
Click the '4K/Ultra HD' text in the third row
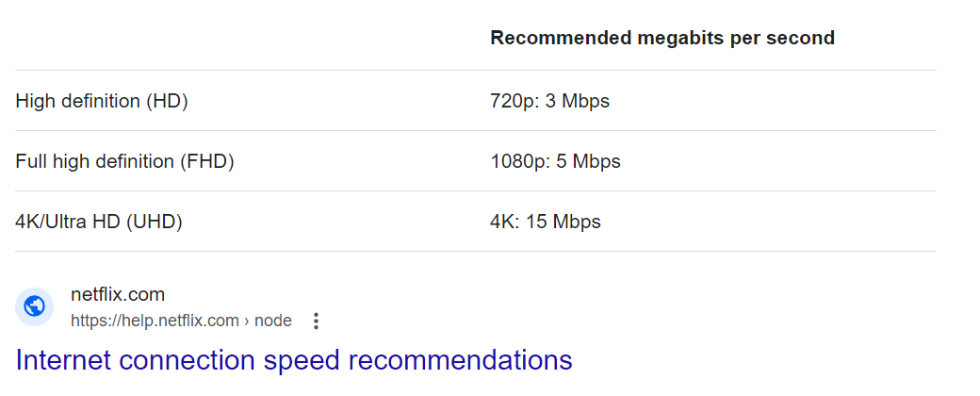(68, 222)
